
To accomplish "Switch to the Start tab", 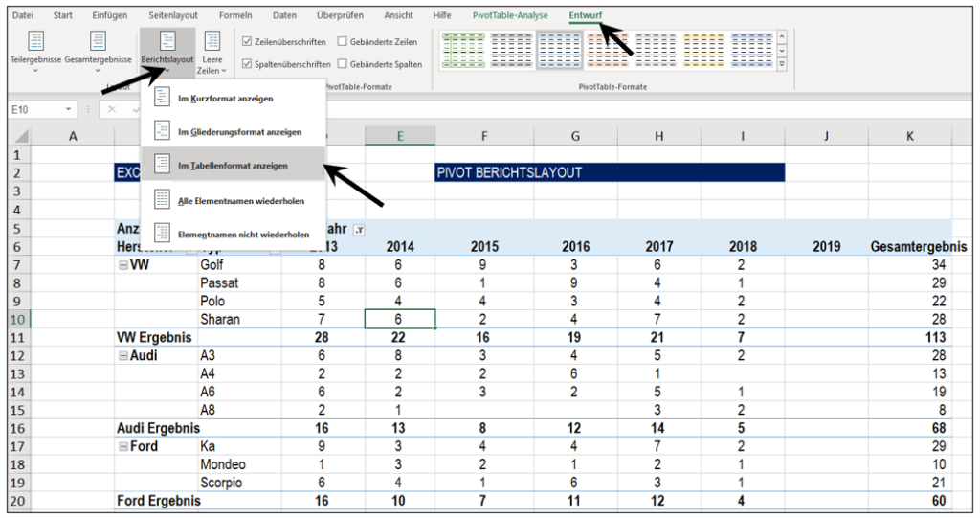I will point(62,15).
